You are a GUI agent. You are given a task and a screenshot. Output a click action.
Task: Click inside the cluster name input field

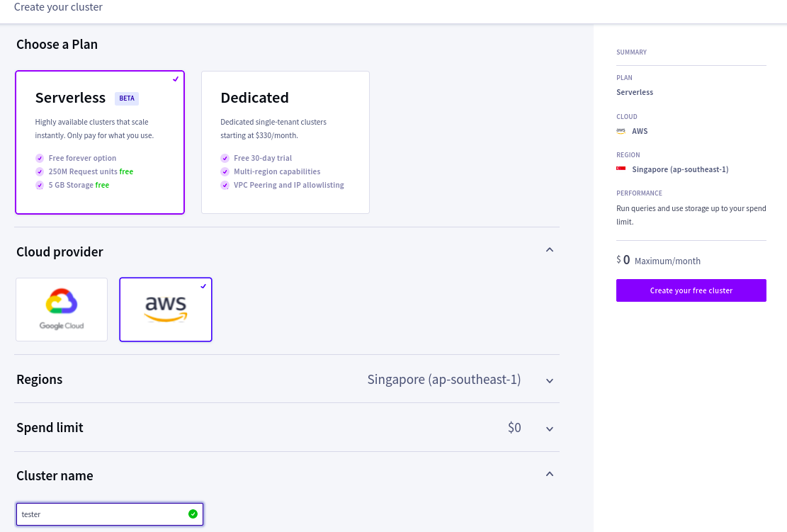tap(106, 514)
